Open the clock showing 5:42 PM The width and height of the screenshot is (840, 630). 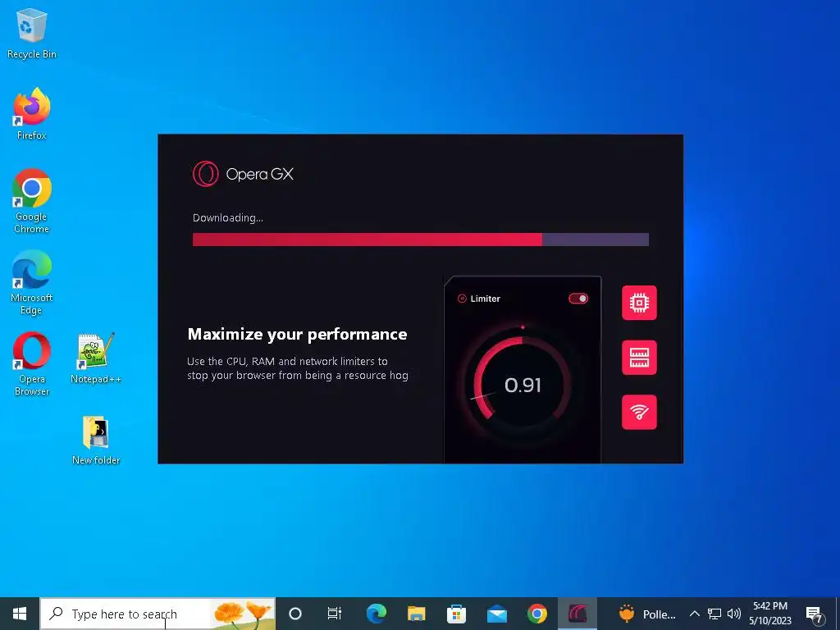click(770, 614)
